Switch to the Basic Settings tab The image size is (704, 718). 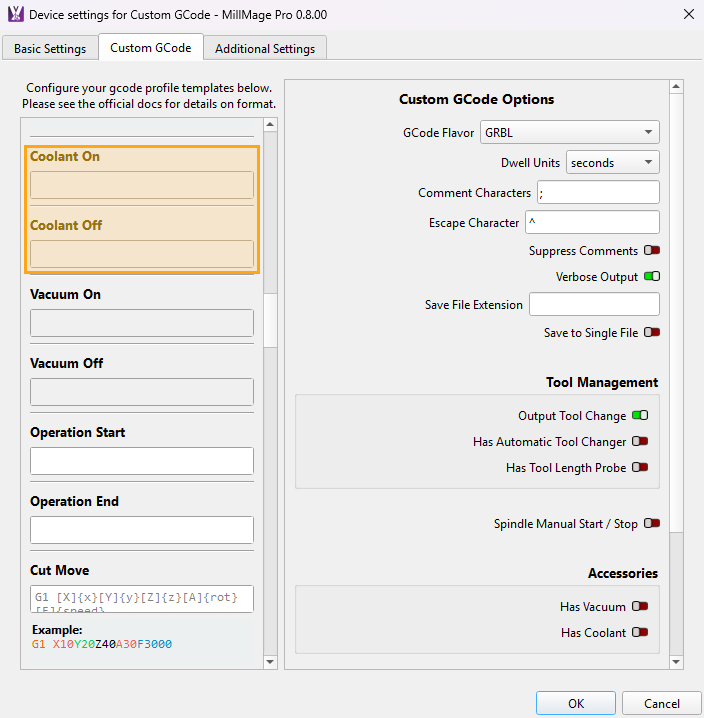(x=50, y=49)
